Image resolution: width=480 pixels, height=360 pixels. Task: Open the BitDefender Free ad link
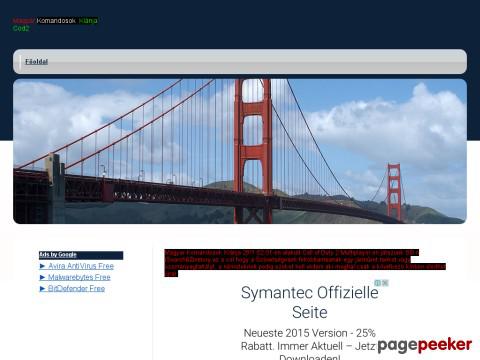point(76,289)
